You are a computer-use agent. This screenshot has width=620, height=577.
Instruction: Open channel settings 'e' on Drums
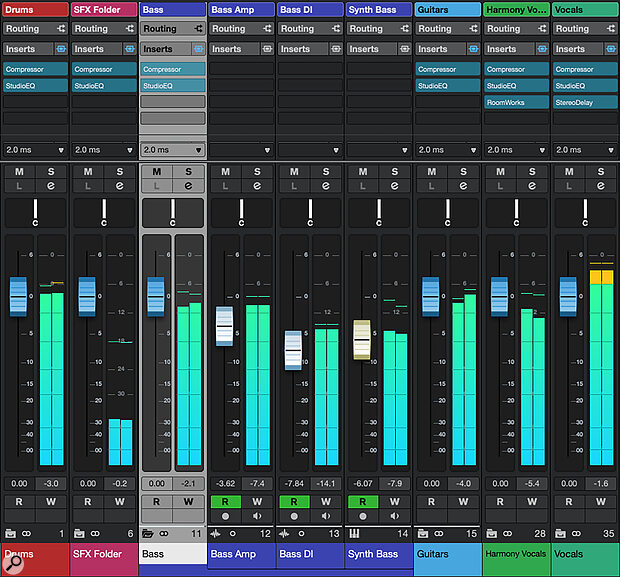(x=51, y=186)
